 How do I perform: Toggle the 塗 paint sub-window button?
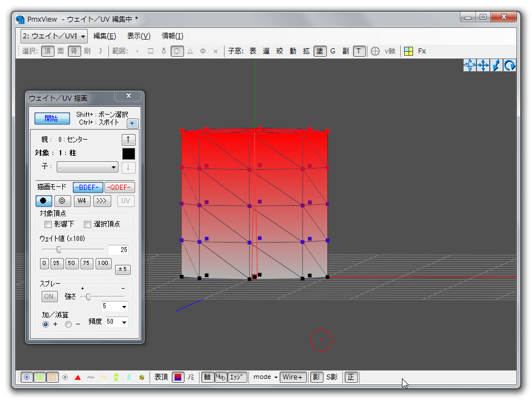[x=320, y=51]
